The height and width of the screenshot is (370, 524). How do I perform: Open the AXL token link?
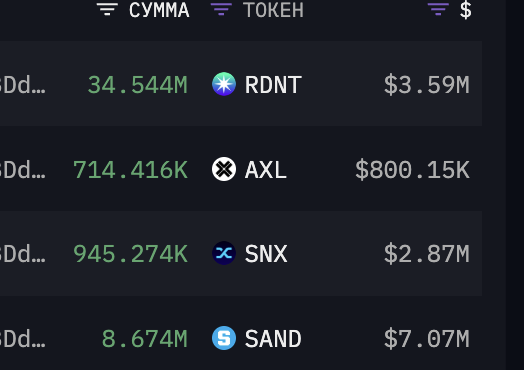pos(266,170)
